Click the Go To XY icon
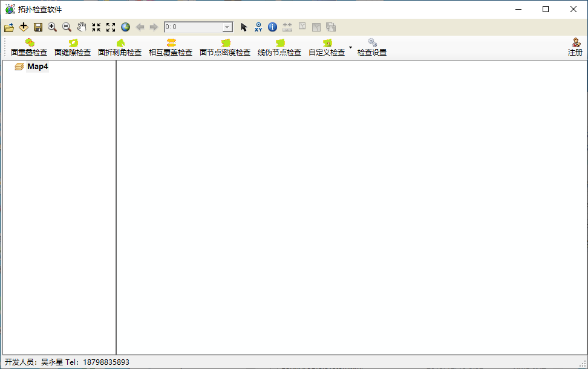The image size is (588, 369). pos(258,27)
